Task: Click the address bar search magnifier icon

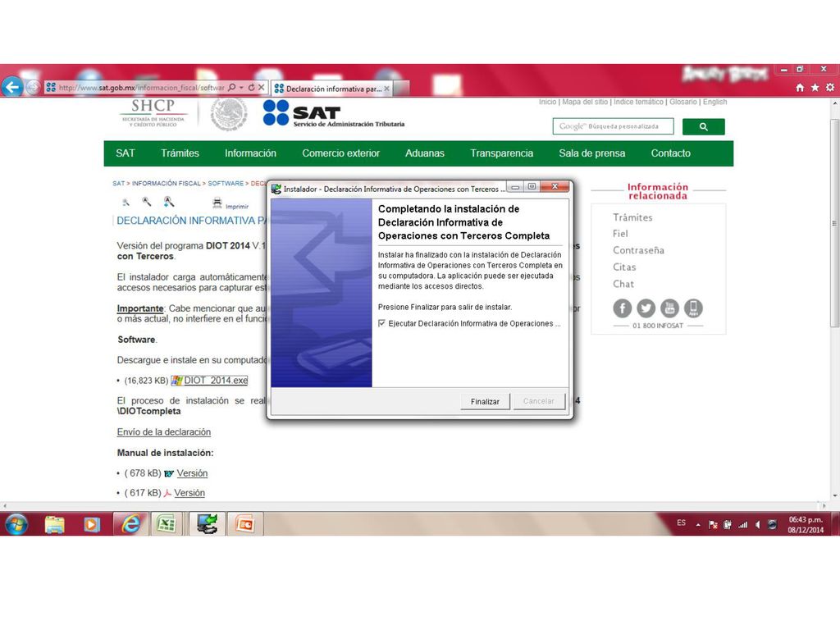Action: point(232,87)
